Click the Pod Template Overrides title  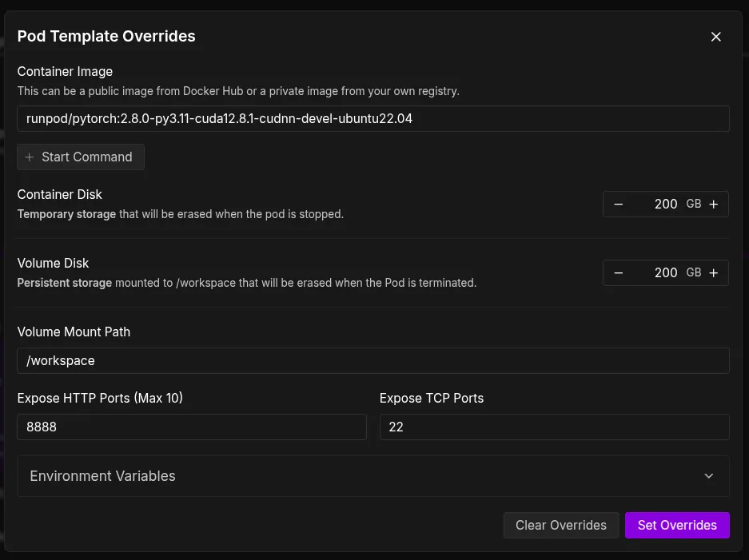point(106,36)
